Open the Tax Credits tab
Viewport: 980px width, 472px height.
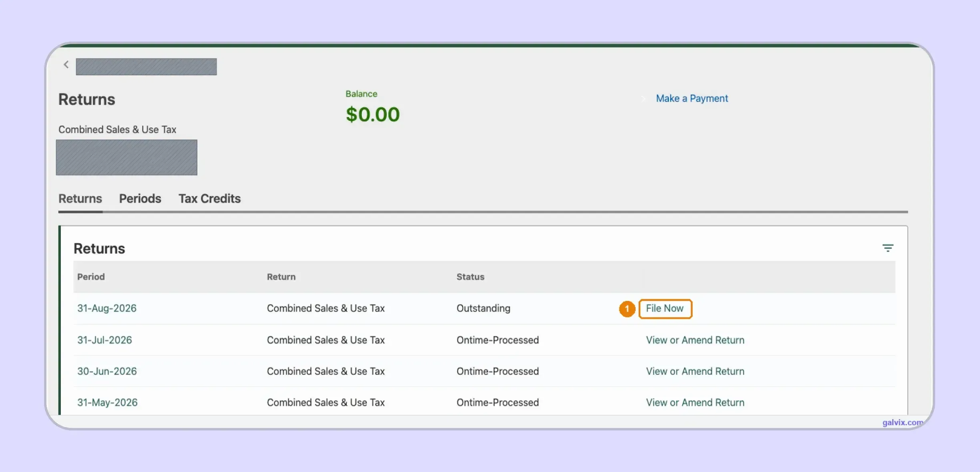[209, 198]
